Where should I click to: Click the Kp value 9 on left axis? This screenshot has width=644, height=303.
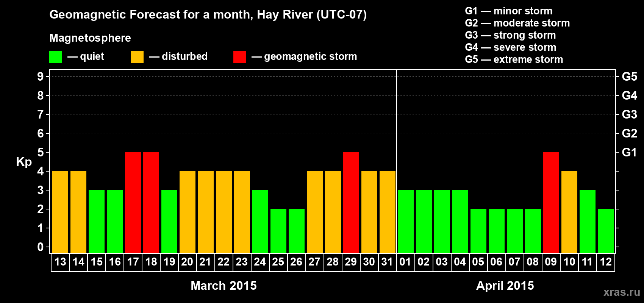point(41,77)
